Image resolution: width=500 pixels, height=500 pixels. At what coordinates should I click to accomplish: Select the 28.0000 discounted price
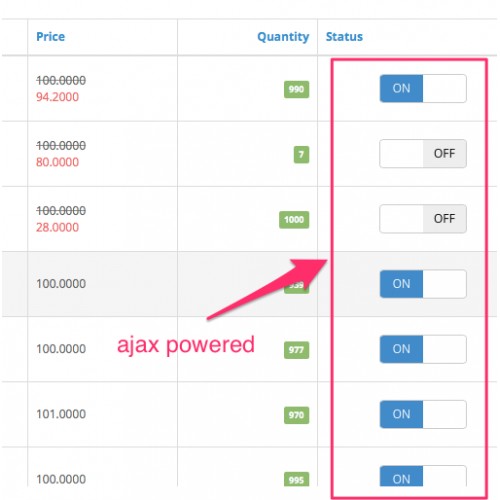[57, 227]
